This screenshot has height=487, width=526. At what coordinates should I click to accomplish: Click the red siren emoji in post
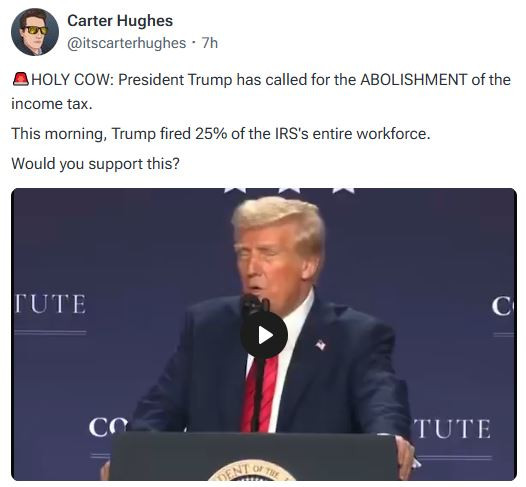21,79
